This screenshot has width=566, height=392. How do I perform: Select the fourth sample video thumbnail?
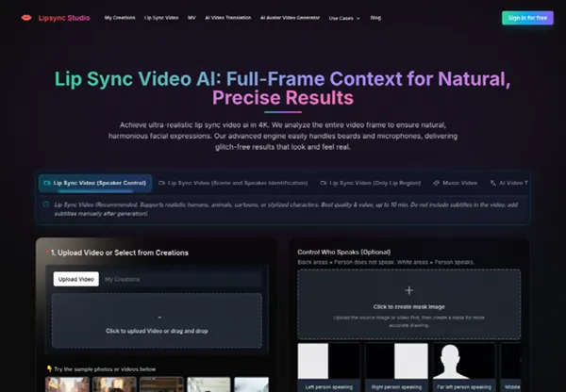tap(208, 384)
